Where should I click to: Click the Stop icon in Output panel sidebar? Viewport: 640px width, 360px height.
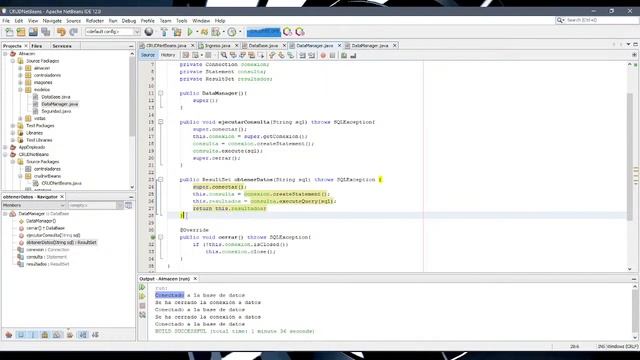[142, 306]
